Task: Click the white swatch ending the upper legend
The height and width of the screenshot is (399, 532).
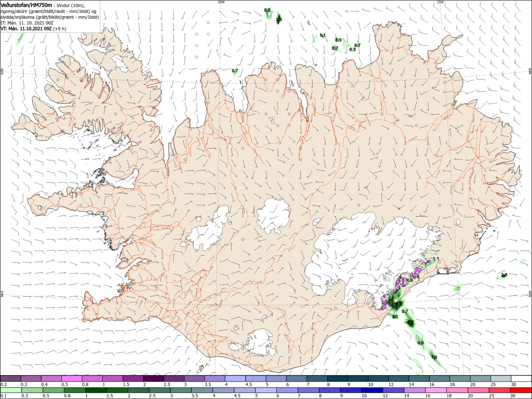Action: click(x=521, y=379)
